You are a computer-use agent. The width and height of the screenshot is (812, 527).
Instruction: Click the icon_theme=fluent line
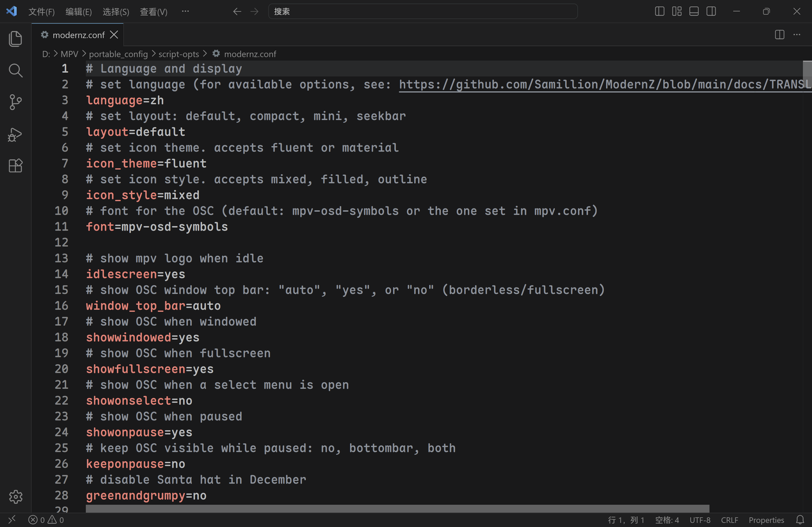tap(146, 163)
